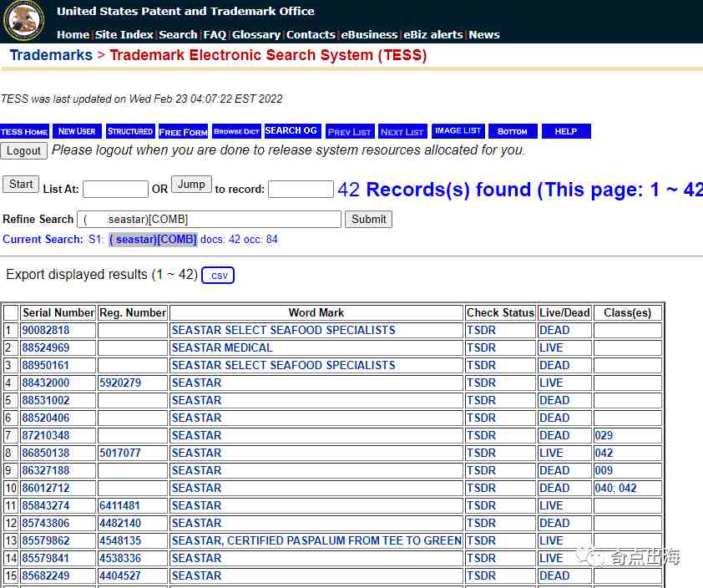The height and width of the screenshot is (588, 703).
Task: Click the Next List button
Action: (x=402, y=131)
